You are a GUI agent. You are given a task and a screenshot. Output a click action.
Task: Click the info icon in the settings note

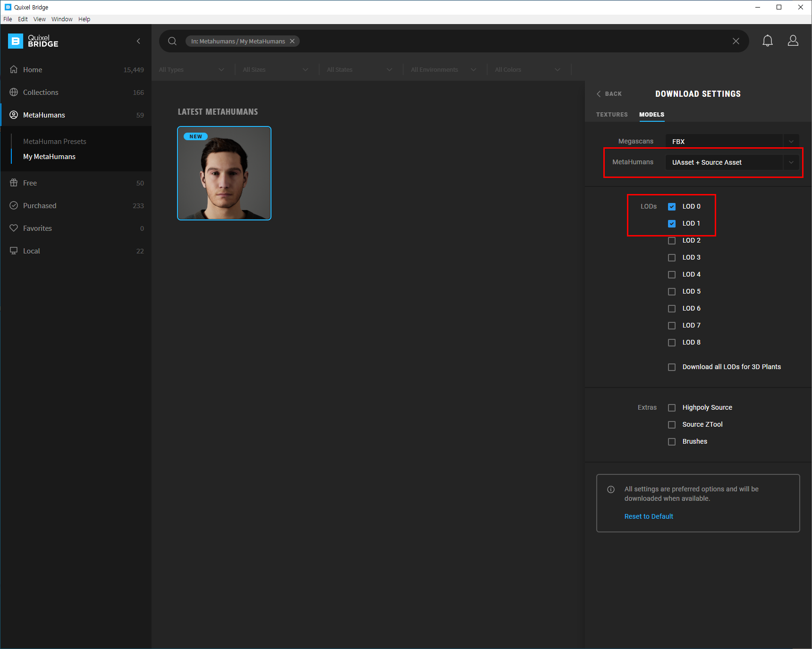pyautogui.click(x=611, y=489)
